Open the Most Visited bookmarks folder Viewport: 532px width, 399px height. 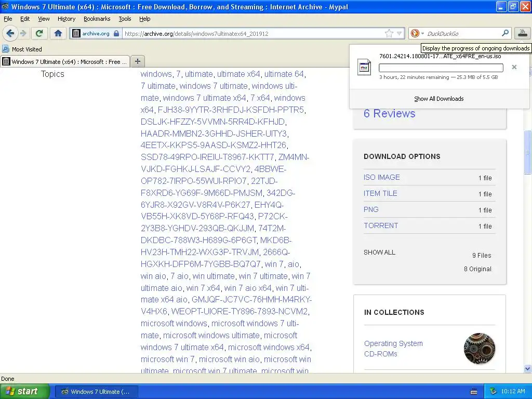[22, 49]
